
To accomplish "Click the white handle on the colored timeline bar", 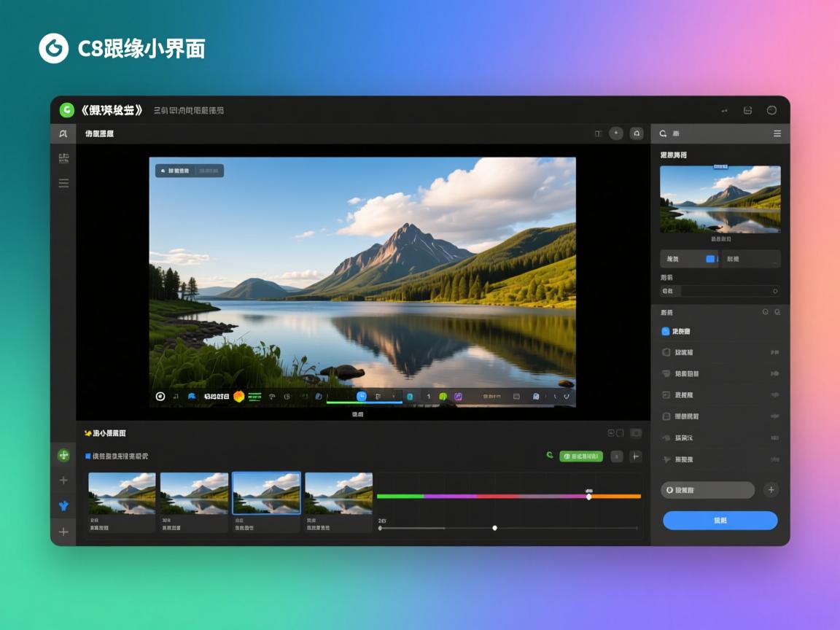I will click(x=588, y=497).
